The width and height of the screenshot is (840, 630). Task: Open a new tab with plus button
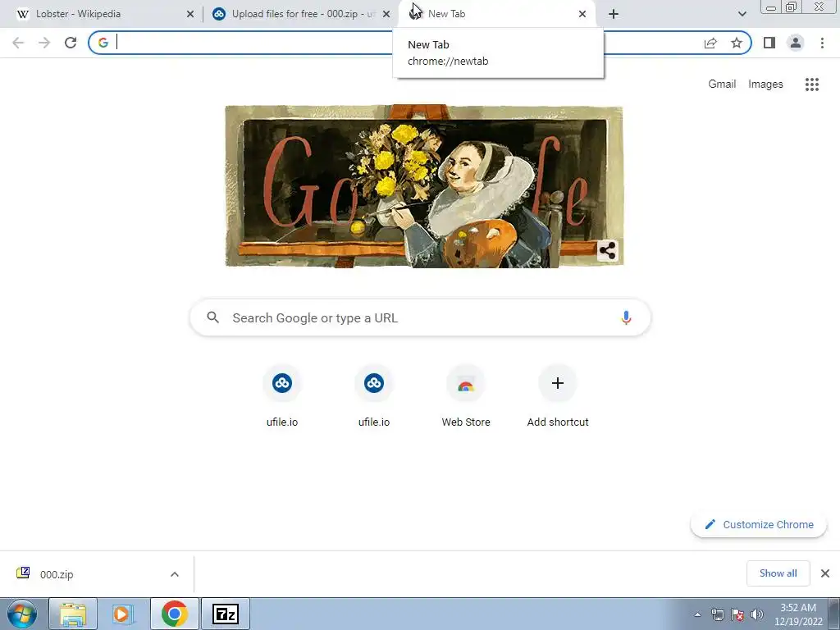[614, 14]
